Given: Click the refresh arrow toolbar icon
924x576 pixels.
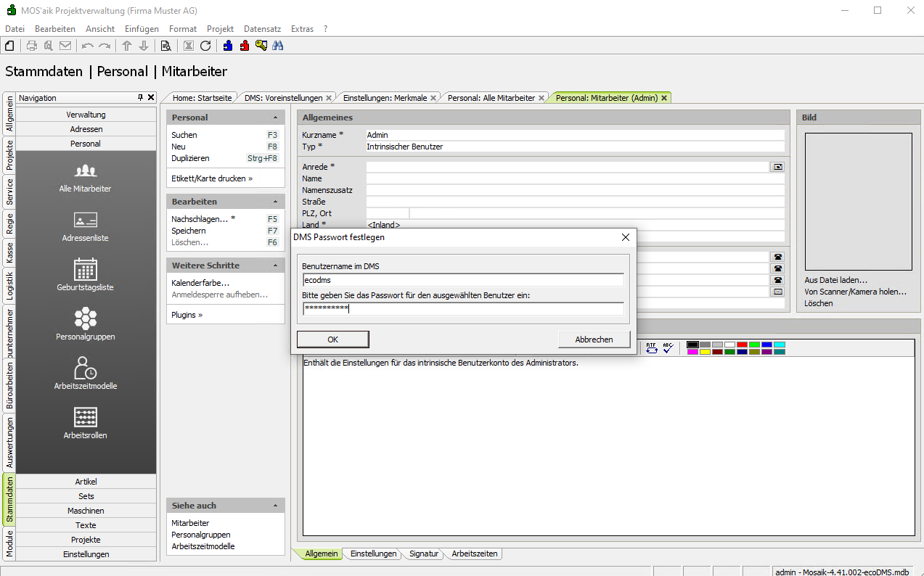Looking at the screenshot, I should pyautogui.click(x=205, y=46).
